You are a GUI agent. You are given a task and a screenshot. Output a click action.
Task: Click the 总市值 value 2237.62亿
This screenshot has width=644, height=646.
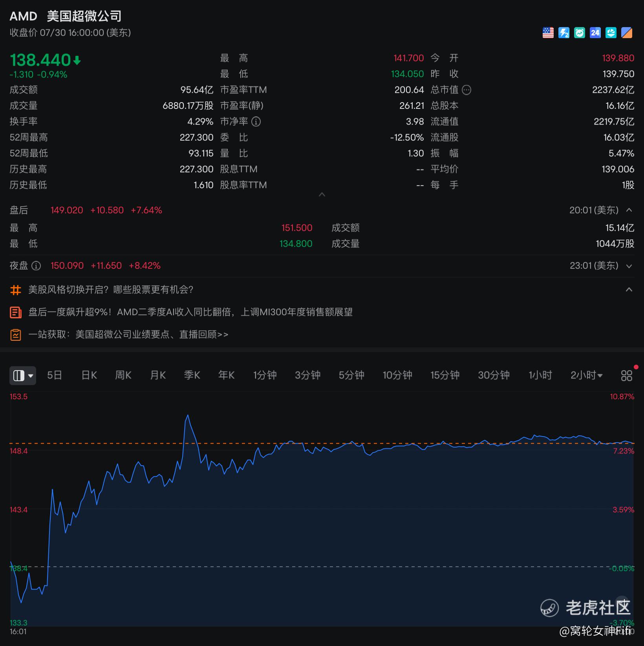613,90
